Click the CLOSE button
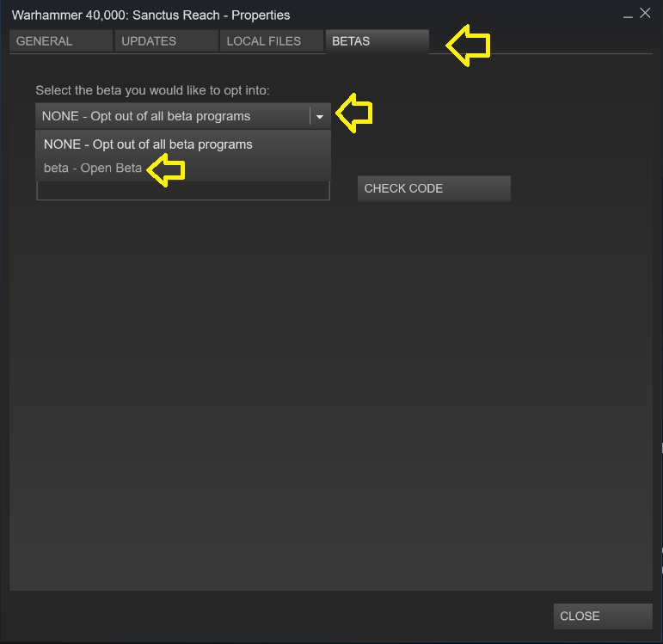This screenshot has height=644, width=663. coord(603,616)
